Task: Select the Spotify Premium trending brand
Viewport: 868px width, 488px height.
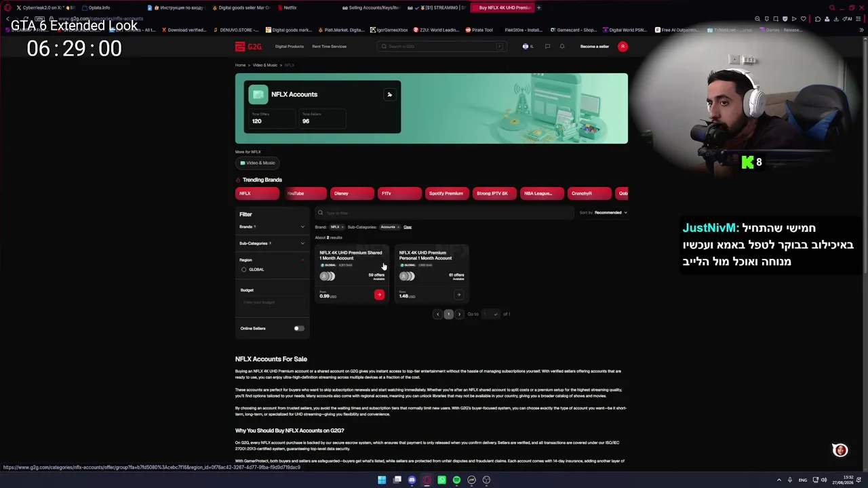Action: point(447,193)
